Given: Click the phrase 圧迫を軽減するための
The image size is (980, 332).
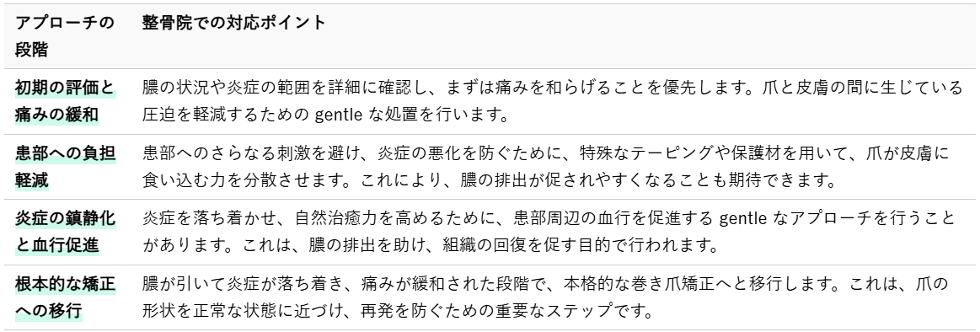Looking at the screenshot, I should [226, 115].
